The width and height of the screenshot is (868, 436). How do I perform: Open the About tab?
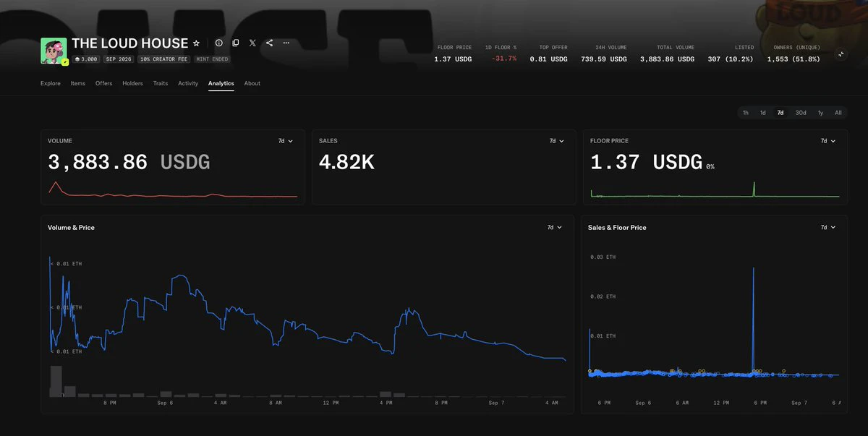[252, 83]
